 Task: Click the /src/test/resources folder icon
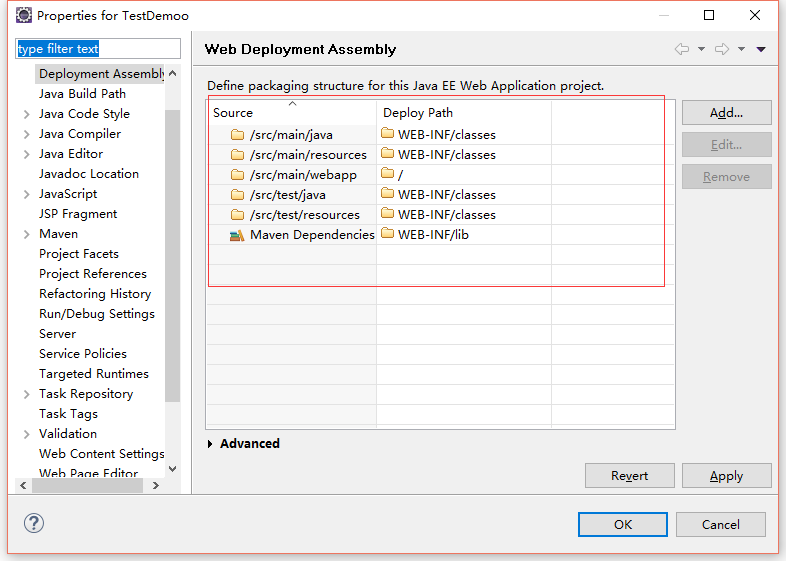pos(237,215)
